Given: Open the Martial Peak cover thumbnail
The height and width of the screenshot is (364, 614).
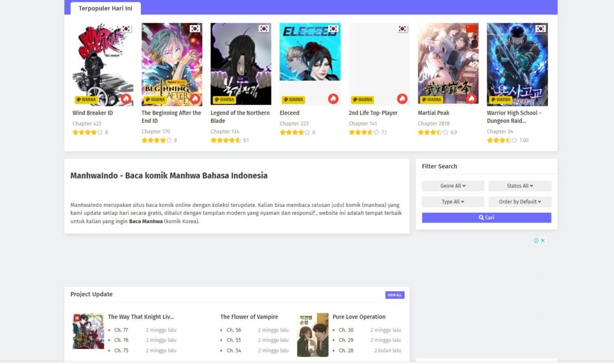Looking at the screenshot, I should pyautogui.click(x=448, y=64).
